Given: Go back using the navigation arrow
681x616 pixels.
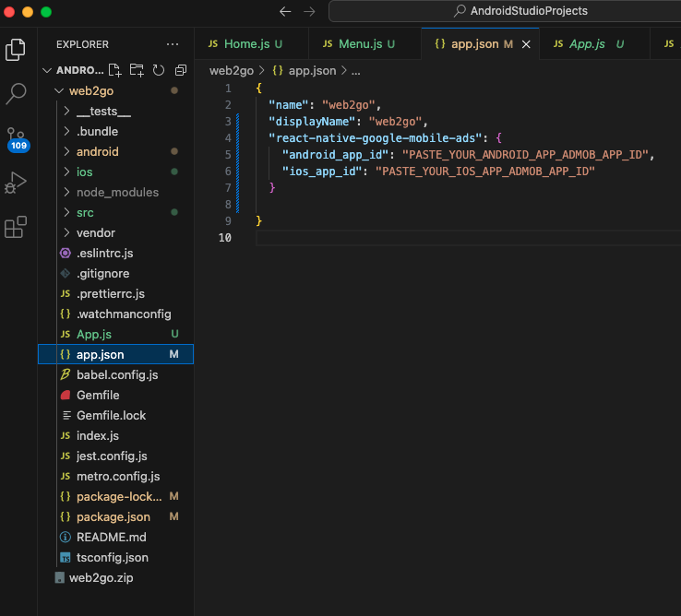Looking at the screenshot, I should [285, 11].
